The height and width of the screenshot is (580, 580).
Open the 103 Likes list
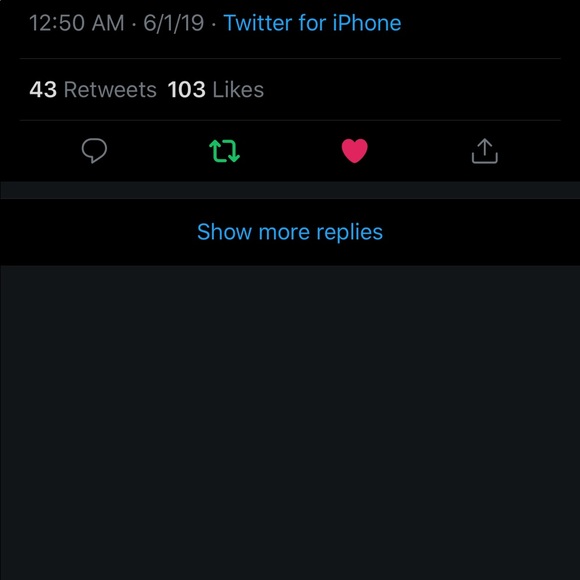pyautogui.click(x=216, y=90)
